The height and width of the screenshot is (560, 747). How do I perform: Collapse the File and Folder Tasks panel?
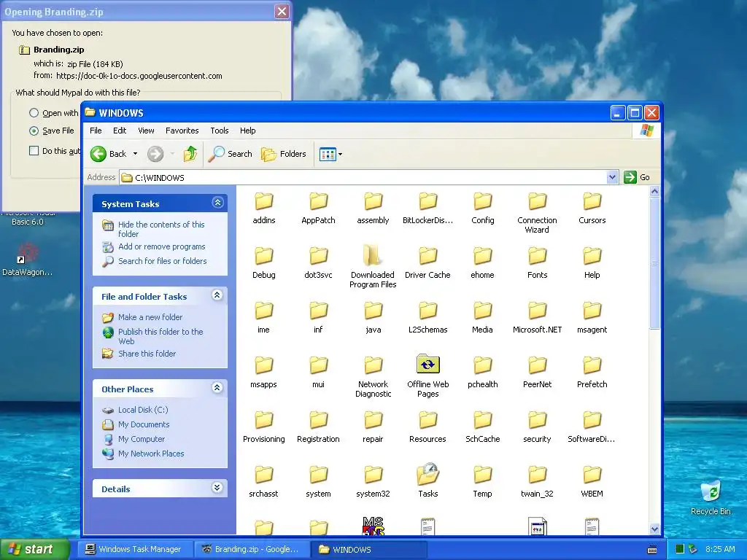217,295
